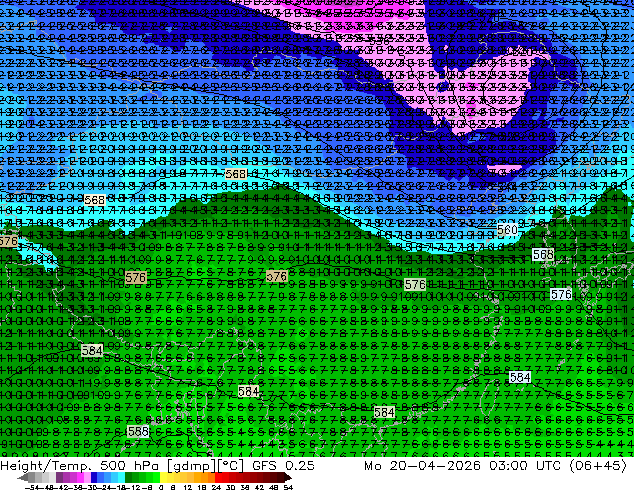The image size is (634, 490).
Task: Click the negative '-12' legend value
Action: click(135, 487)
